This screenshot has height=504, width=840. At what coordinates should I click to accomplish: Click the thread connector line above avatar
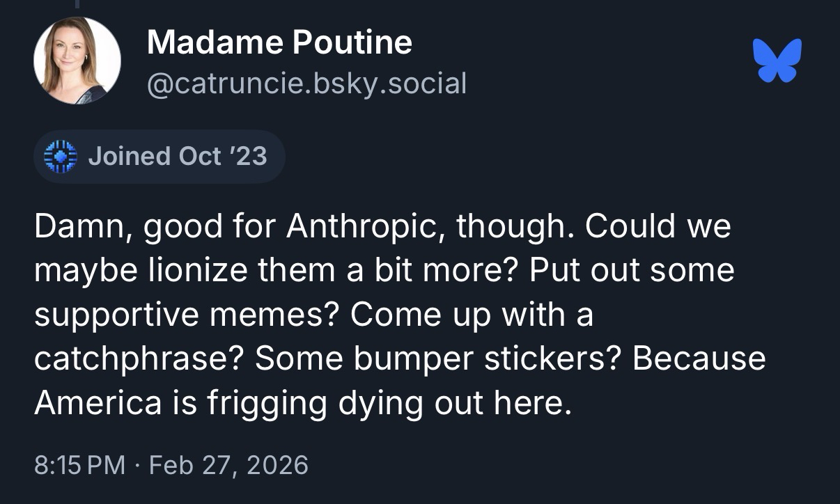pos(77,4)
